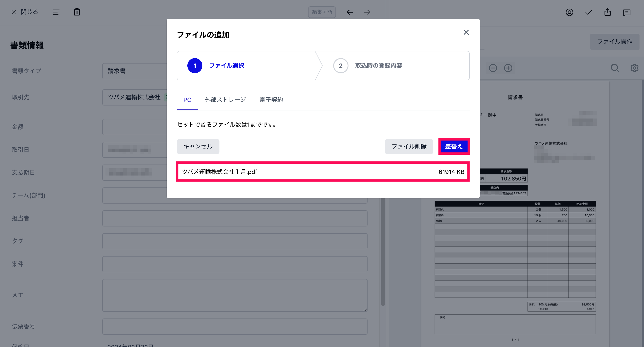Click the invoice preview page thumbnail

[x=515, y=214]
